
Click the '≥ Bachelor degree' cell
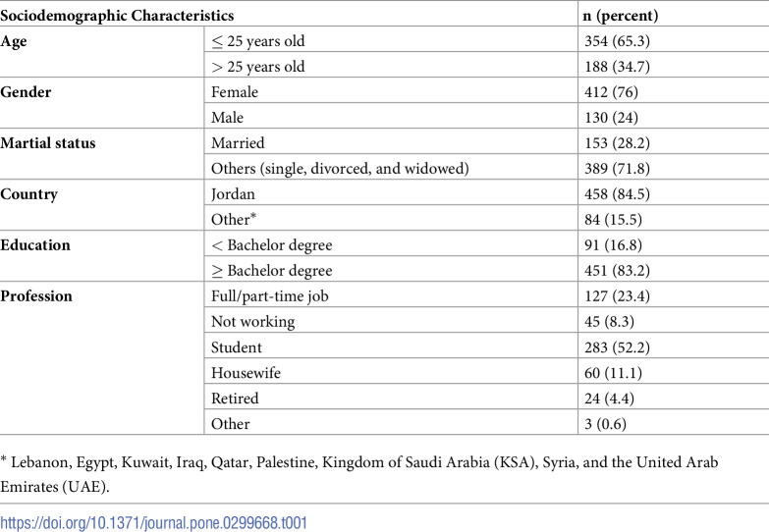(x=272, y=271)
